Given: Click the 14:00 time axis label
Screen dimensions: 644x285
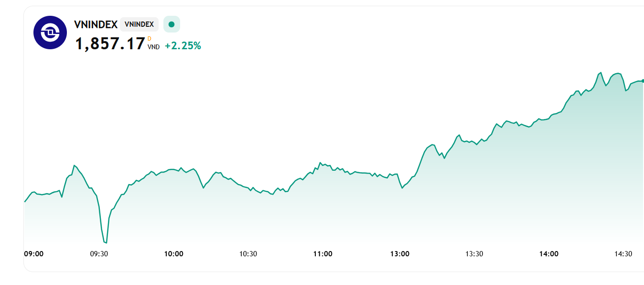Looking at the screenshot, I should click(x=549, y=254).
